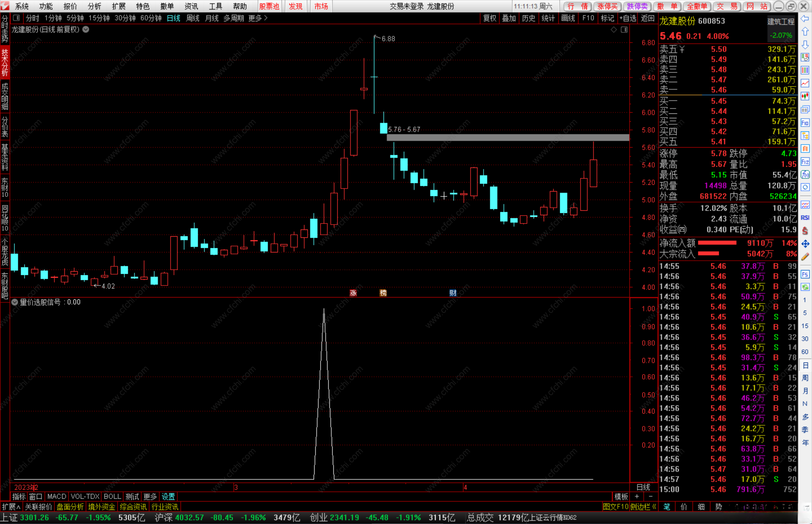
Task: Click the line trend chart icon in sidebar
Action: [x=805, y=83]
